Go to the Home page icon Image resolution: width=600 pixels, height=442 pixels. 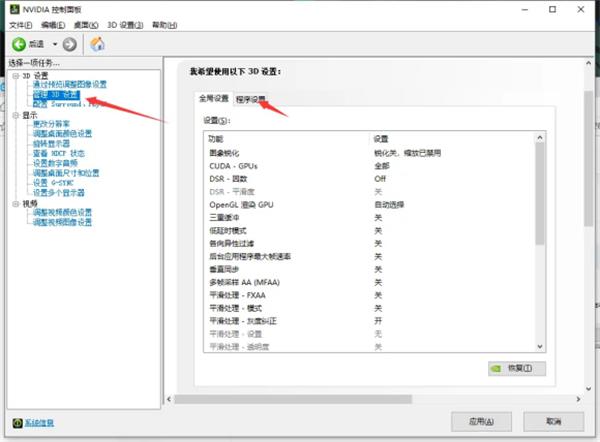[x=97, y=44]
